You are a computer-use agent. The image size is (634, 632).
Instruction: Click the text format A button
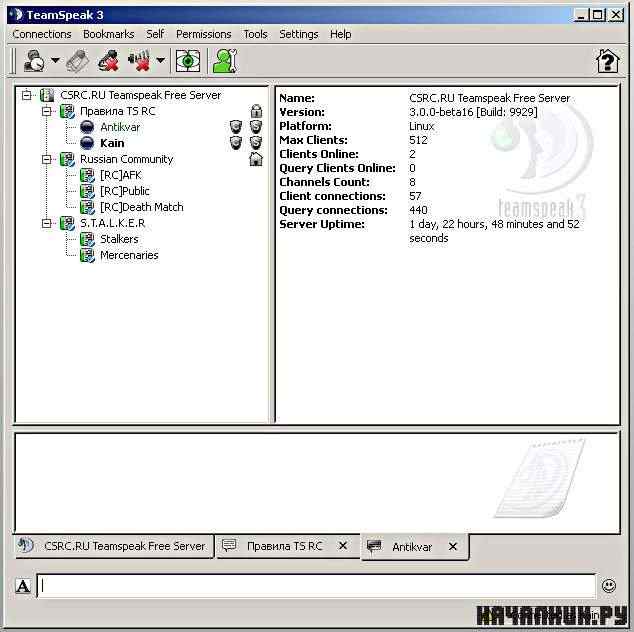(23, 586)
